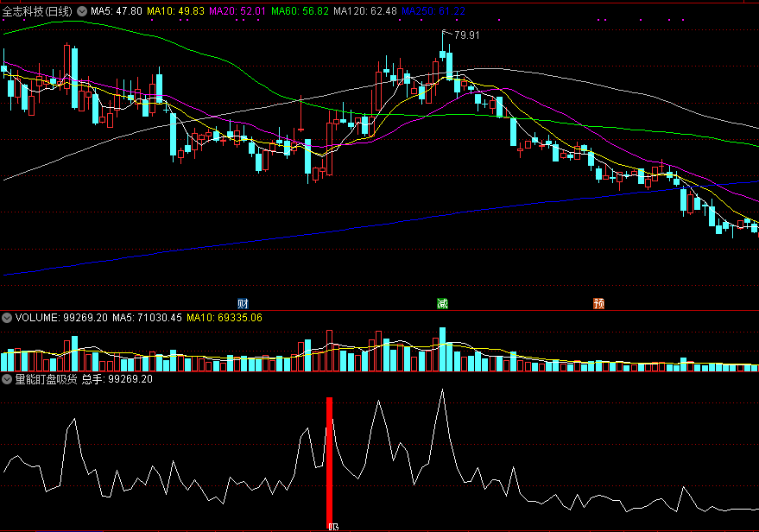Click the red 吸 signal bar in indicator panel
759x532 pixels.
[329, 462]
